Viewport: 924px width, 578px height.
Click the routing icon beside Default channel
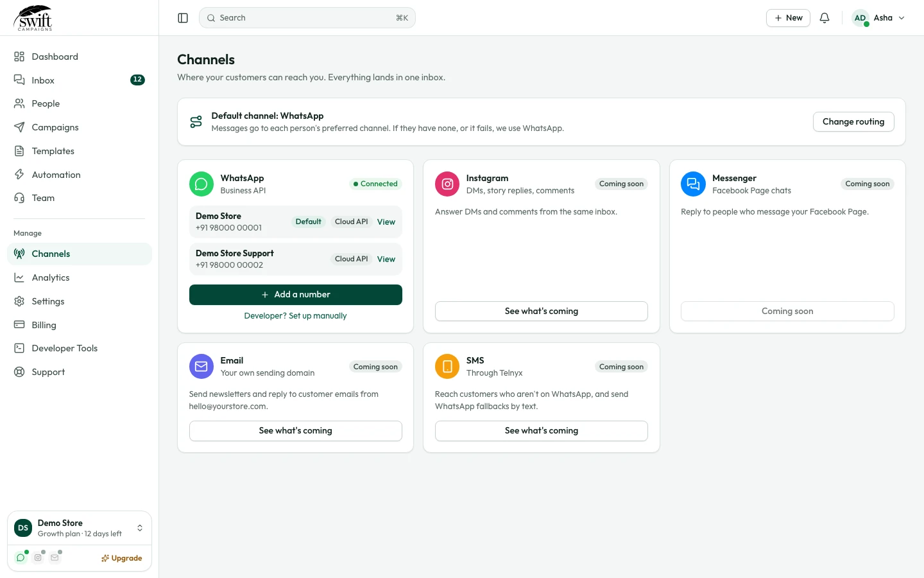pos(196,122)
